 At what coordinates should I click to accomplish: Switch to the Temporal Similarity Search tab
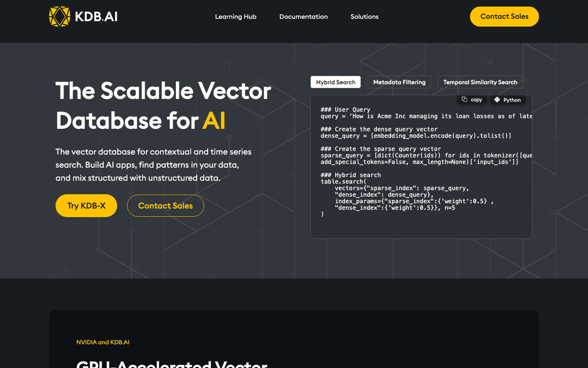coord(480,82)
